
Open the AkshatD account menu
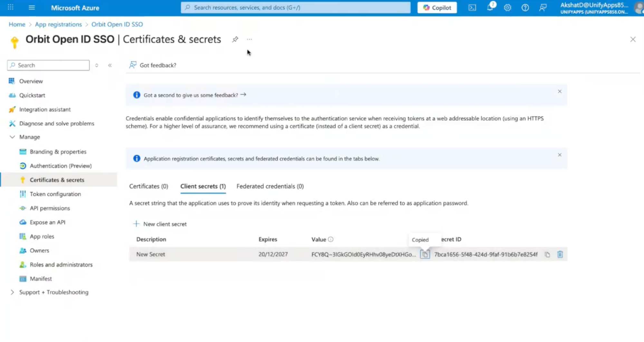(x=601, y=8)
